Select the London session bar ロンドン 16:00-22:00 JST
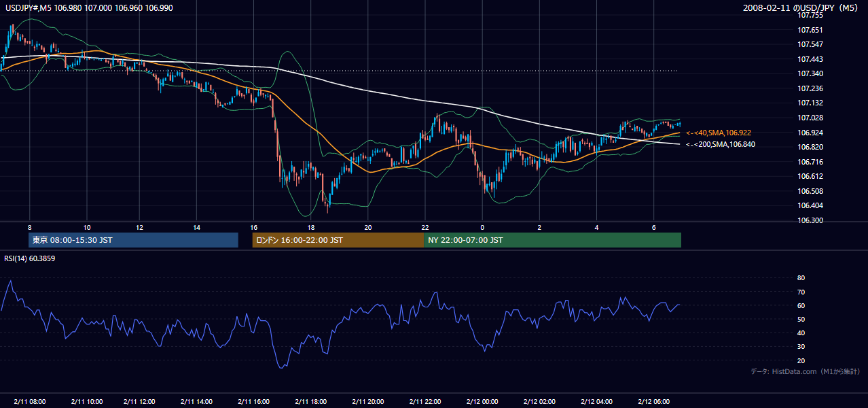Image resolution: width=868 pixels, height=408 pixels. [x=338, y=240]
